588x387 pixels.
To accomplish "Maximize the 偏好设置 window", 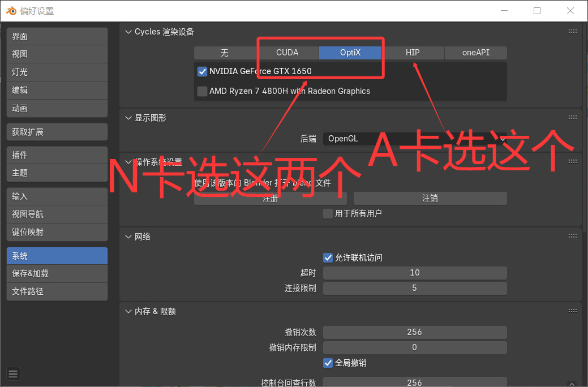I will tap(537, 11).
